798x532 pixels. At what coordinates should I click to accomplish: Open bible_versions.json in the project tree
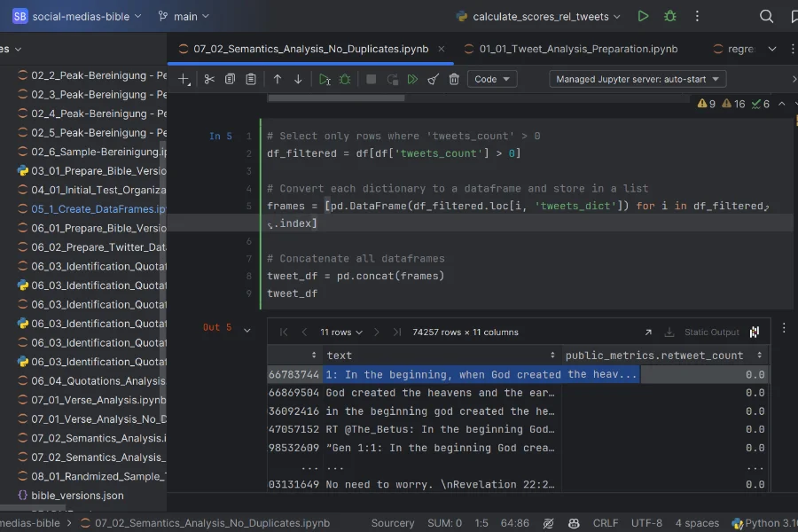pos(77,495)
